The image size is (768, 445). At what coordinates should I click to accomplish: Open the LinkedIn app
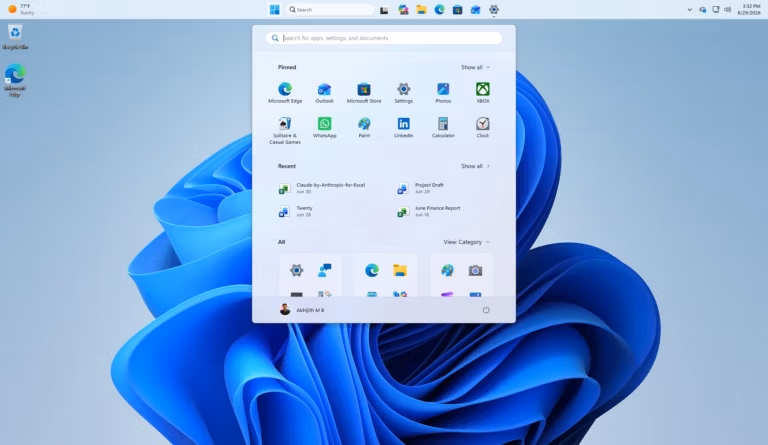point(404,127)
